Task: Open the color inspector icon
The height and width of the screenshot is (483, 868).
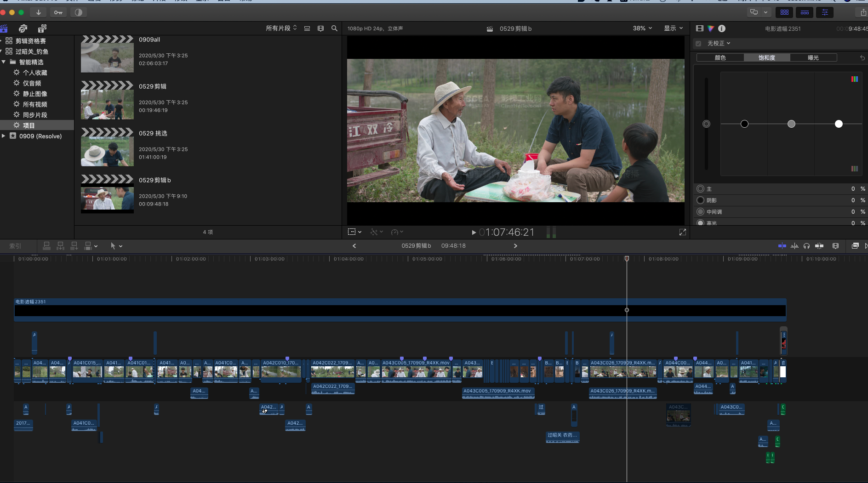Action: tap(711, 28)
